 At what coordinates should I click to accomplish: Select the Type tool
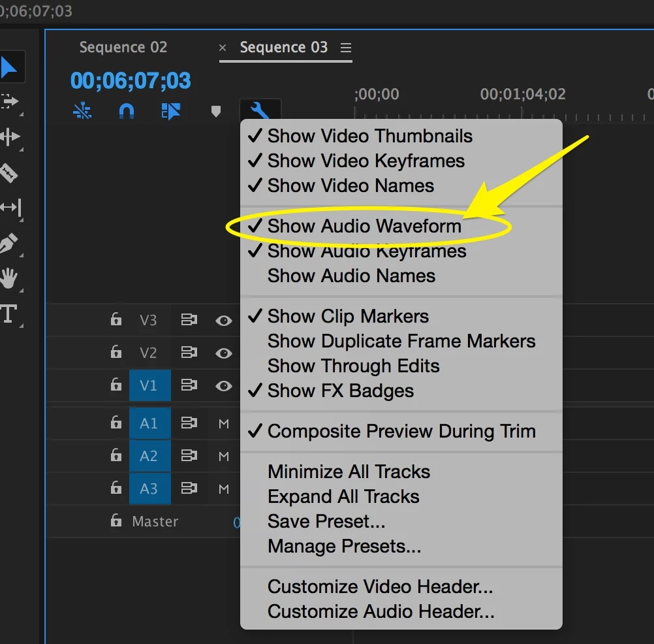[8, 314]
